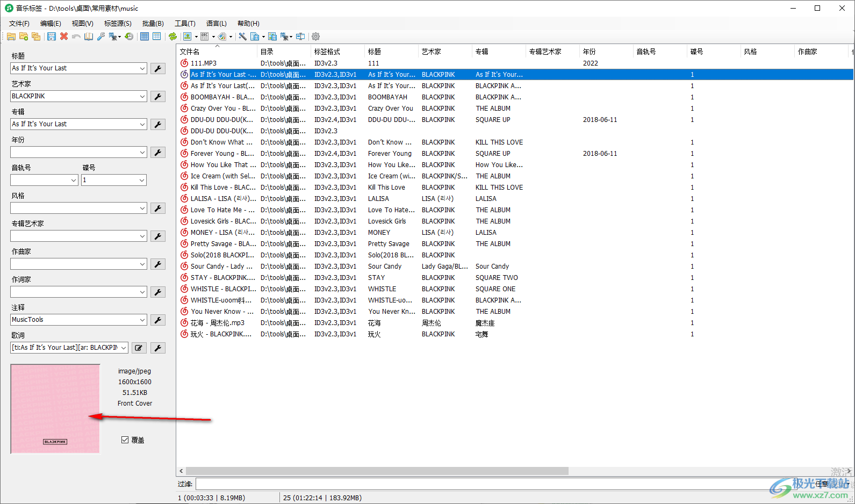This screenshot has width=855, height=504.
Task: Click the text field rename icon
Action: click(300, 37)
